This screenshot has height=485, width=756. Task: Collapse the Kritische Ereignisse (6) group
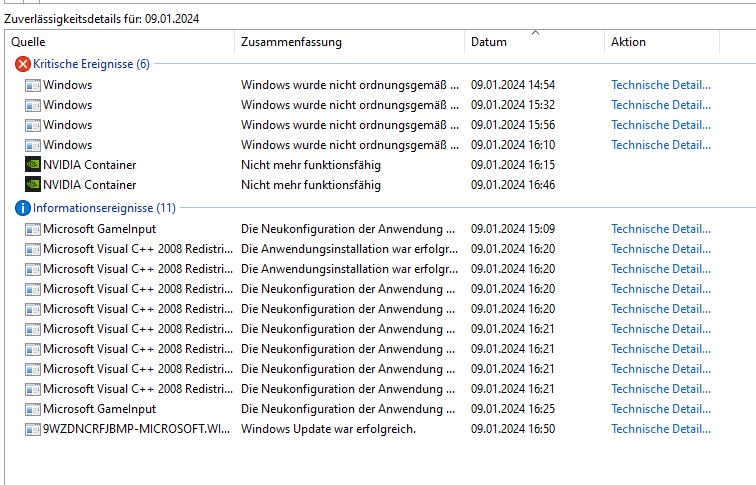point(91,64)
